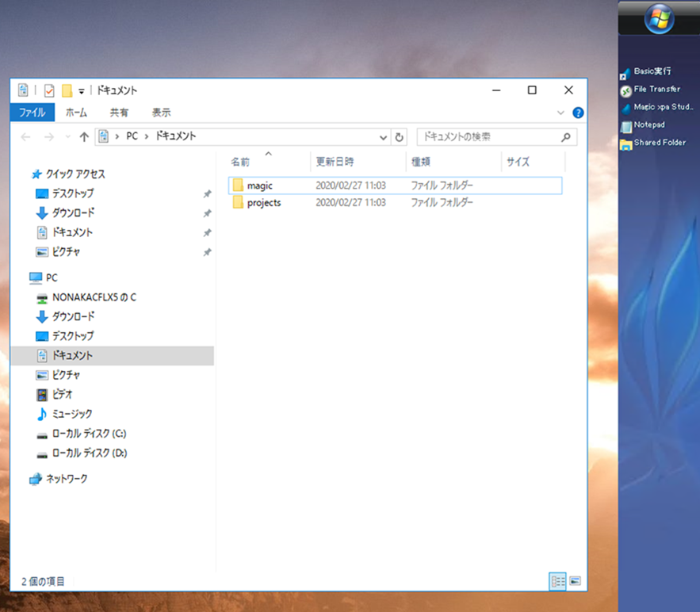Open the Customize Quick Access Toolbar dropdown
This screenshot has height=612, width=700.
(x=82, y=91)
